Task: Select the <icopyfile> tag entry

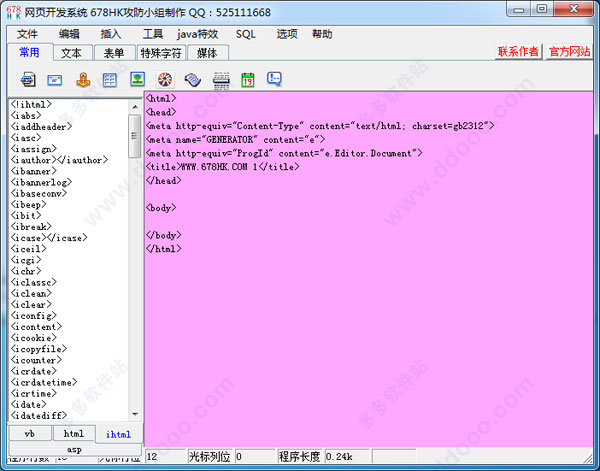Action: (39, 349)
